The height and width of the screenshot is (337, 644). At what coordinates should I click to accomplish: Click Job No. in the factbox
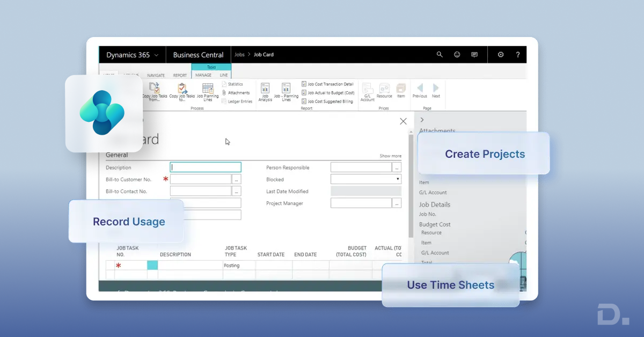(x=428, y=214)
